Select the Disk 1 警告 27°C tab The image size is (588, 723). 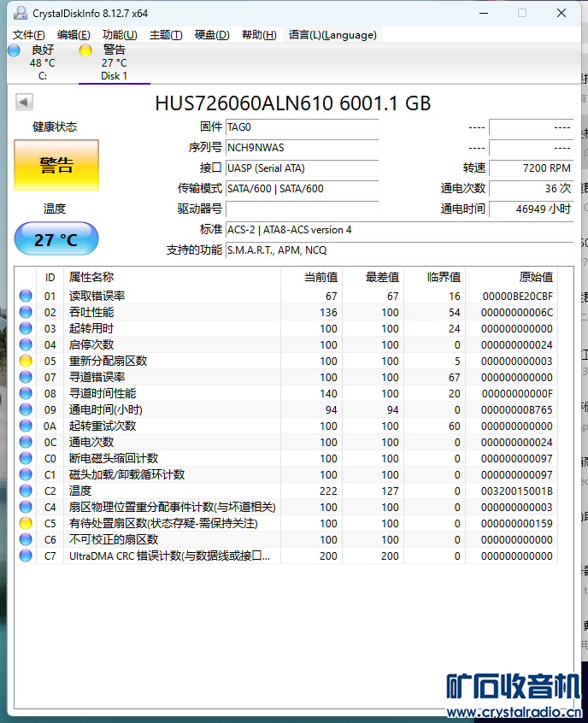[x=115, y=62]
